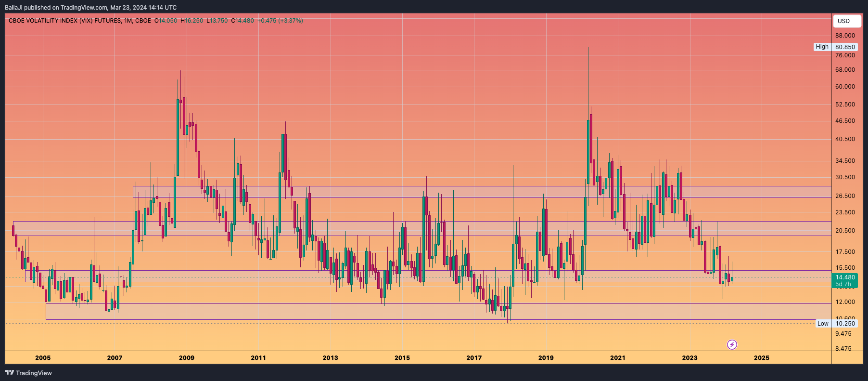
Task: Click the close value C14.480
Action: pyautogui.click(x=243, y=21)
